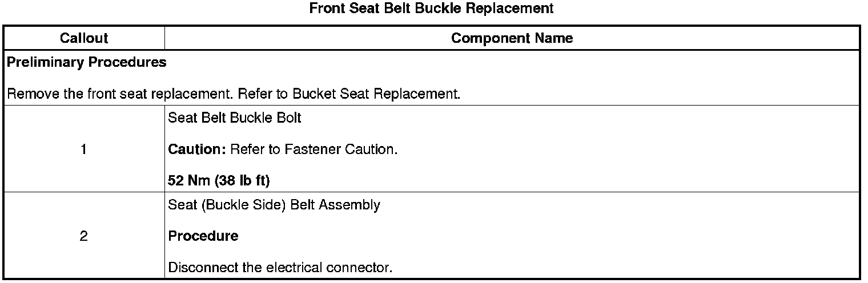Select callout number 1 cell
The height and width of the screenshot is (283, 868).
[84, 149]
